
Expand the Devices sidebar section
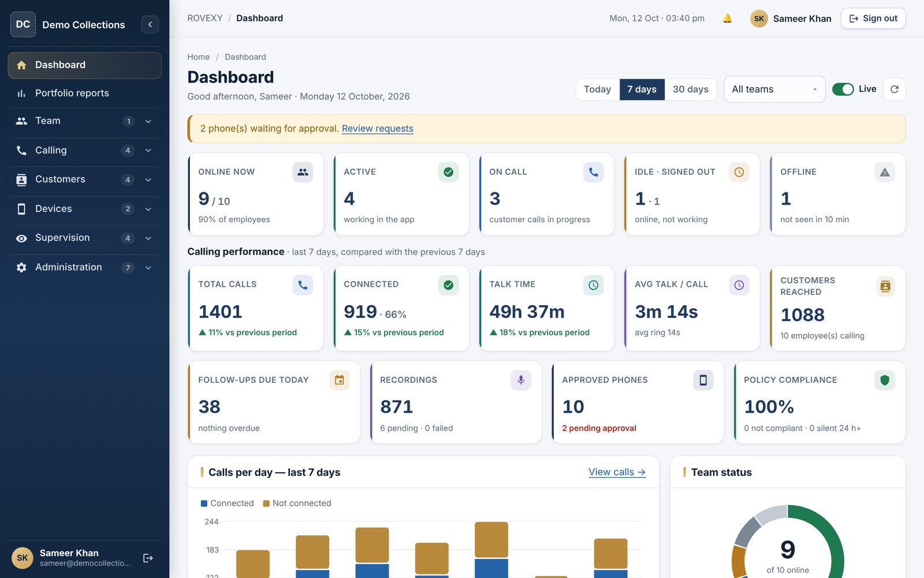(x=84, y=209)
